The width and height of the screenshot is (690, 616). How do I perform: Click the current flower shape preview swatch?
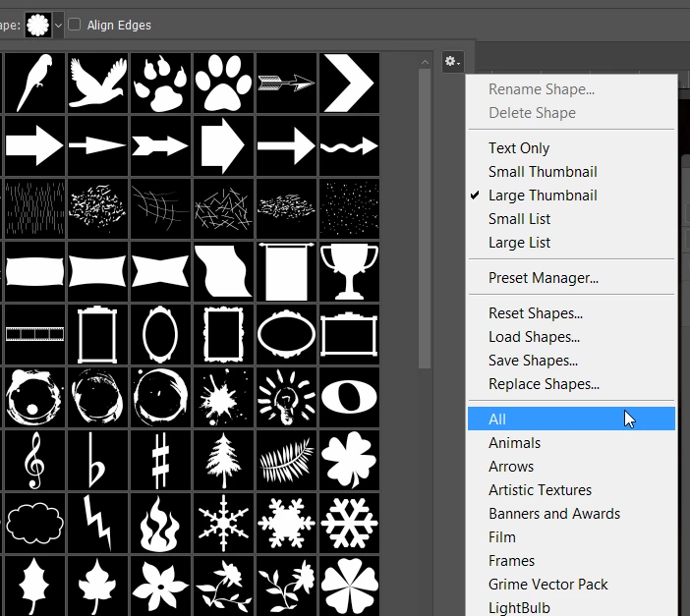pyautogui.click(x=38, y=26)
